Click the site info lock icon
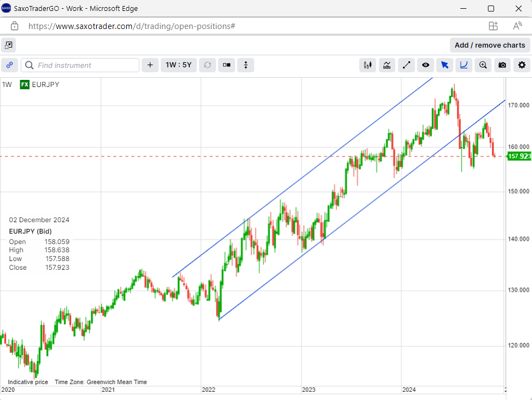Image resolution: width=532 pixels, height=400 pixels. (x=14, y=26)
